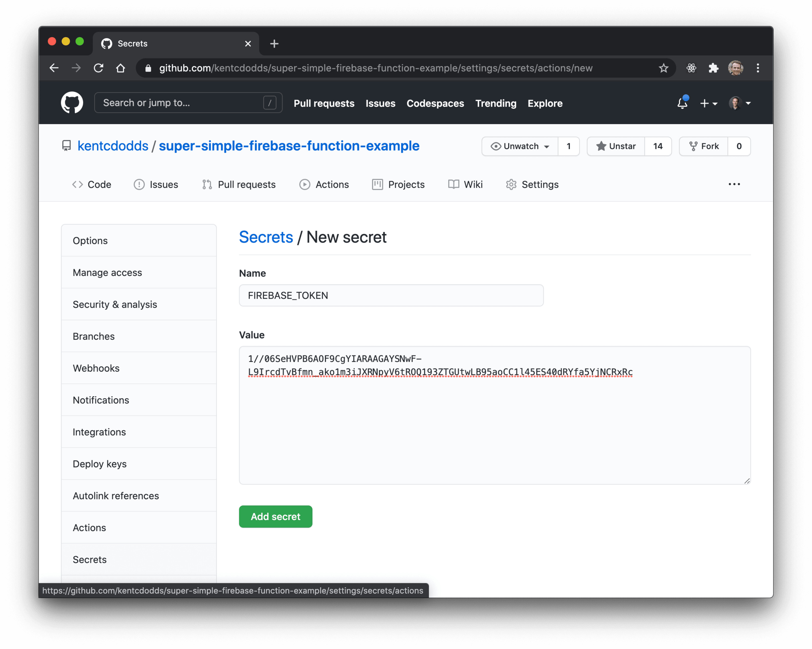Fork the repository
This screenshot has height=649, width=812.
704,146
